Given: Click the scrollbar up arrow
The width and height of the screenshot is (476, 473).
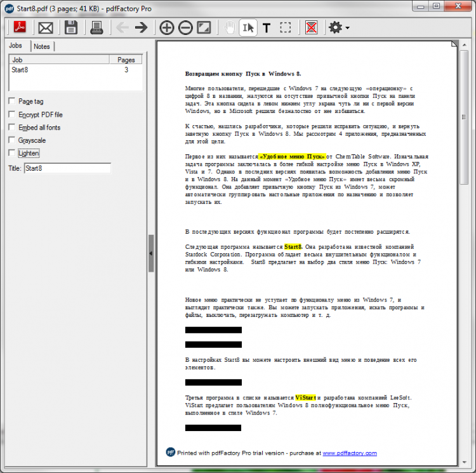Looking at the screenshot, I should [464, 45].
